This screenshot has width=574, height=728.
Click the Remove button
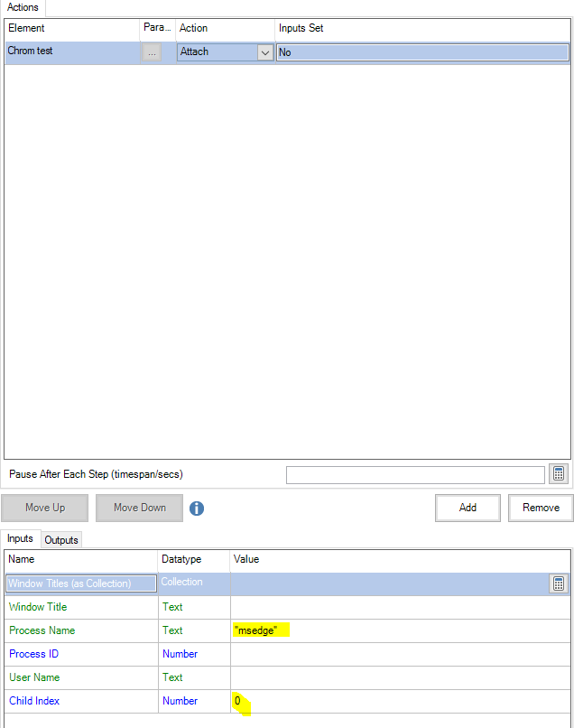pyautogui.click(x=541, y=508)
